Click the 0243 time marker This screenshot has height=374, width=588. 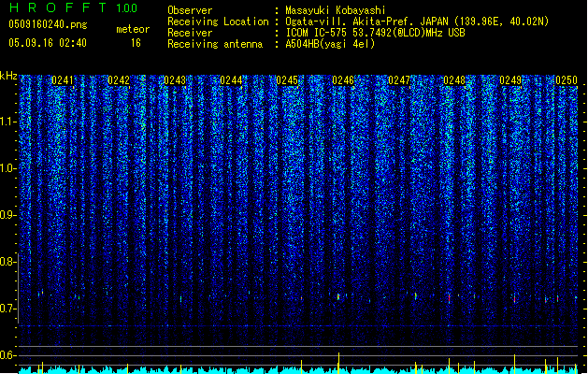(175, 80)
